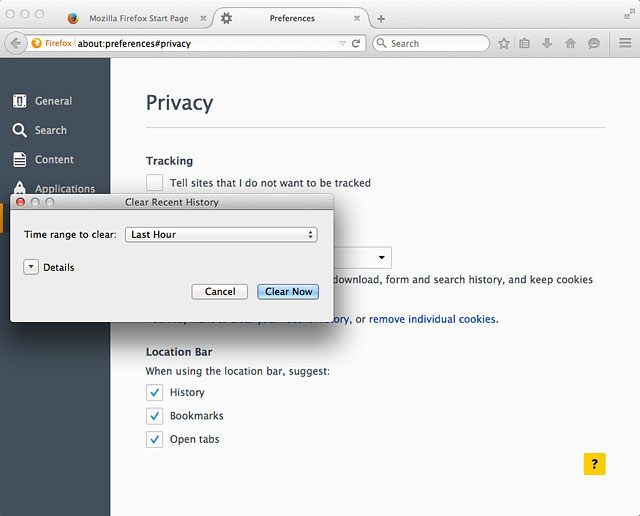
Task: Open the URL bar history dropdown arrow
Action: coord(342,43)
